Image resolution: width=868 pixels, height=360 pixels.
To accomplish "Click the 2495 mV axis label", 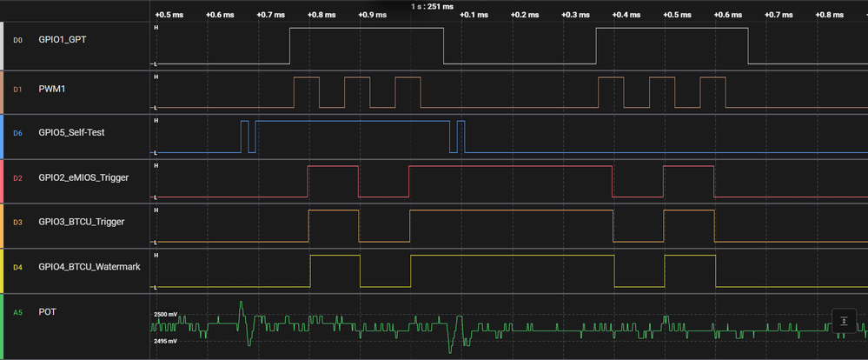I will 165,341.
